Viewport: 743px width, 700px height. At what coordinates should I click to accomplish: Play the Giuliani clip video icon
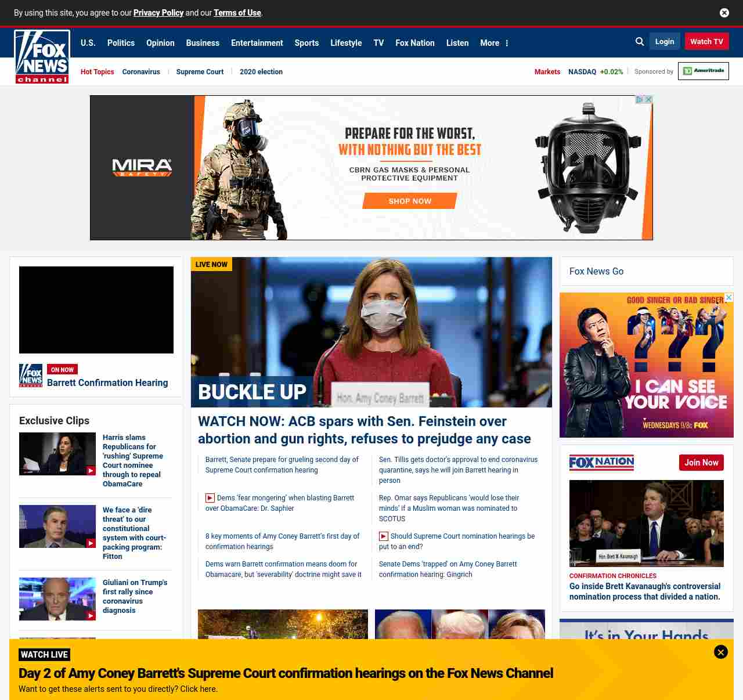click(91, 615)
